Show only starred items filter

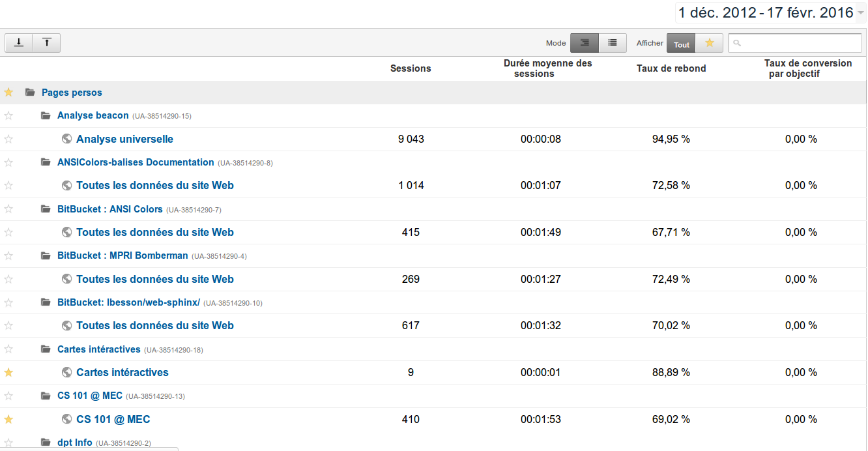710,43
